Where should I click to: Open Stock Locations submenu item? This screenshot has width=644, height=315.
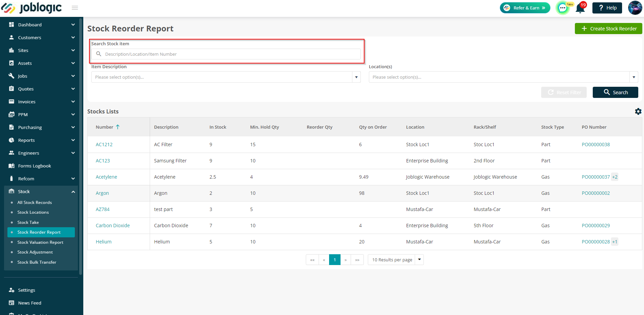pyautogui.click(x=33, y=212)
